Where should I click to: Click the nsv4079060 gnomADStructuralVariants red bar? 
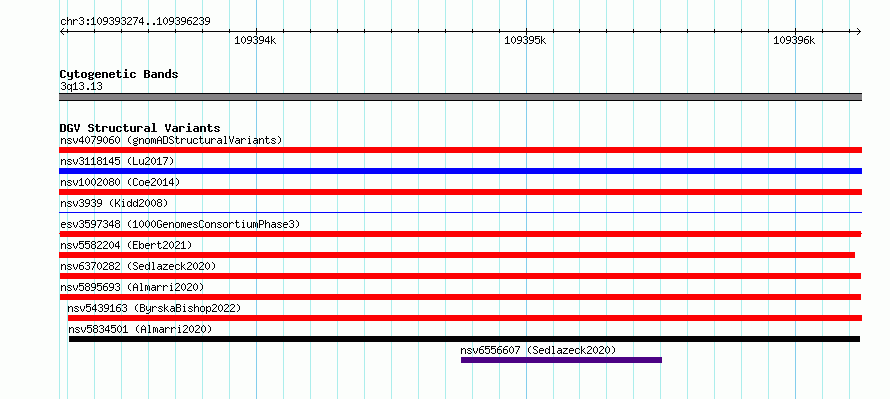point(460,150)
